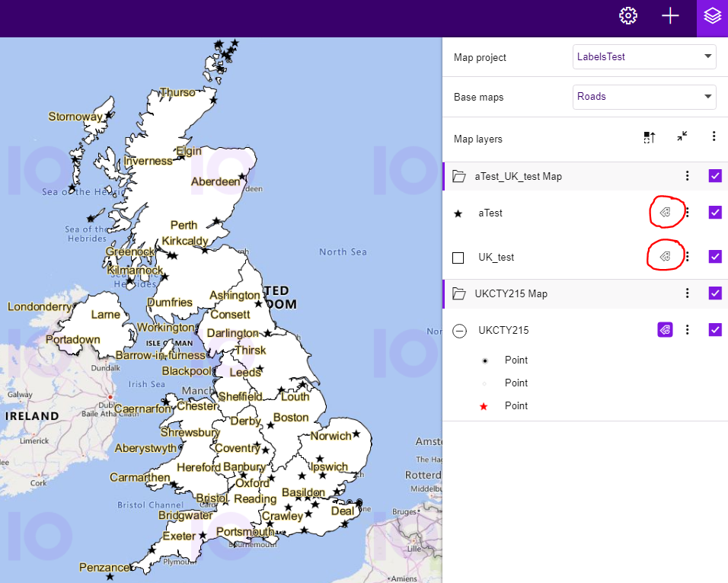
Task: Open UKCTY215 Map three-dot menu
Action: coord(687,293)
